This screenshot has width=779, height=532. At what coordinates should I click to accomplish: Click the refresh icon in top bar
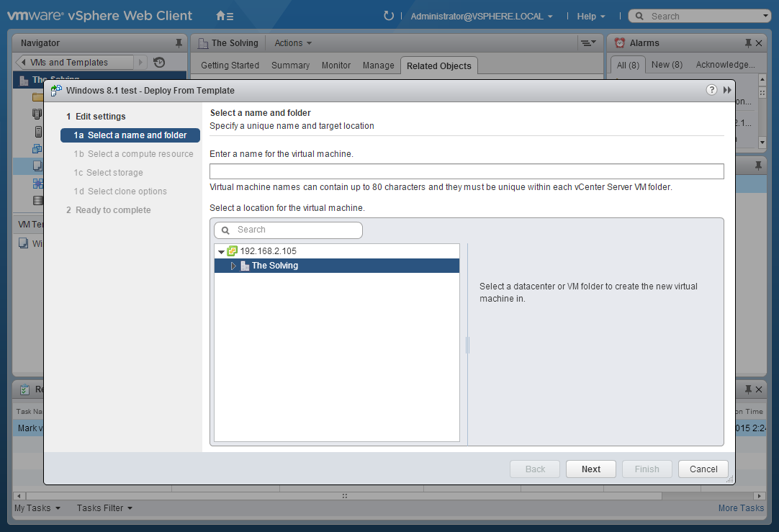(x=389, y=16)
